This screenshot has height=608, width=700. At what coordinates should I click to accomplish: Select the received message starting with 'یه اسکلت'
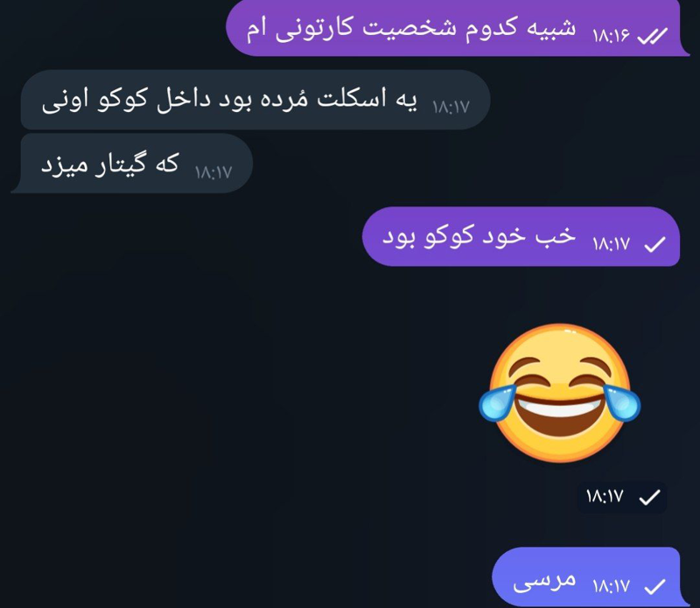[255, 100]
